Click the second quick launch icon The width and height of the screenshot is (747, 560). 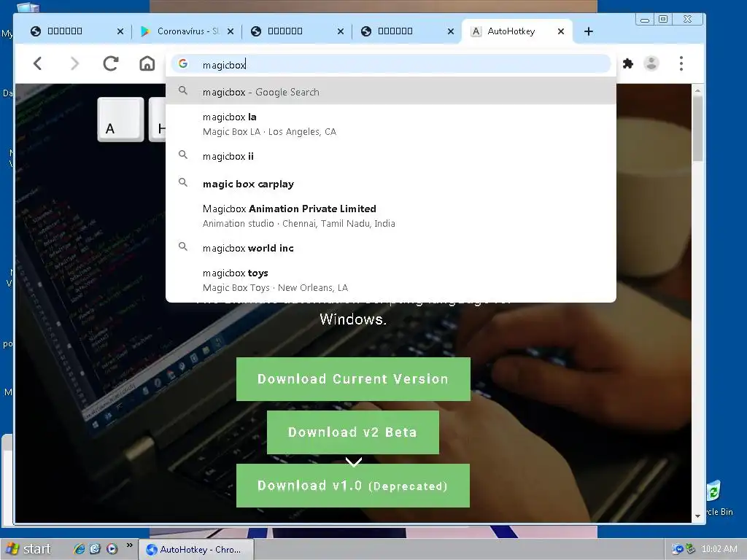tap(96, 549)
